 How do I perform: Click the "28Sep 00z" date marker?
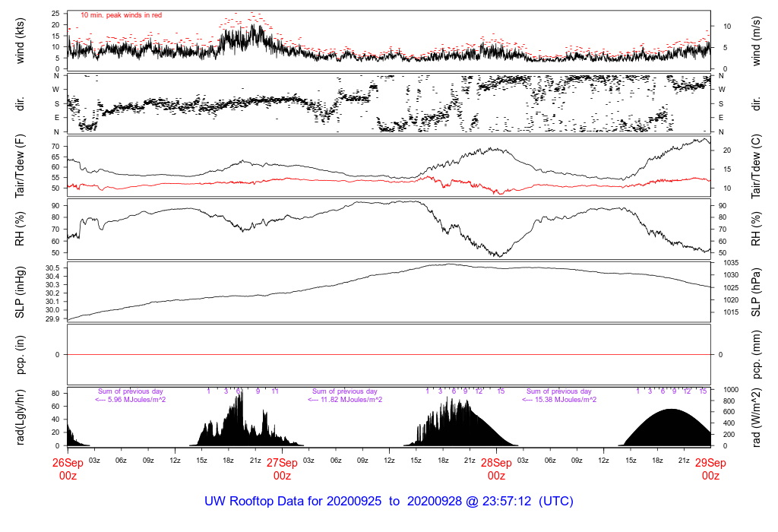pyautogui.click(x=496, y=469)
